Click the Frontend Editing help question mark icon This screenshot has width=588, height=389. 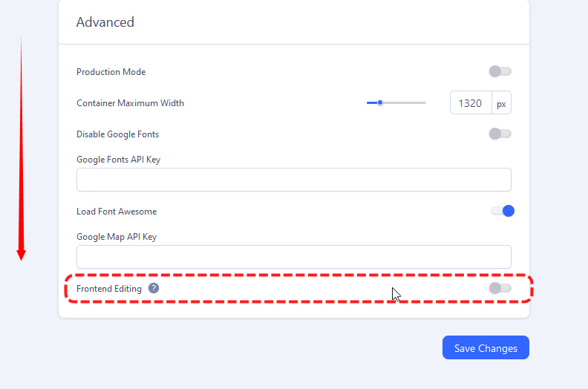(x=154, y=288)
